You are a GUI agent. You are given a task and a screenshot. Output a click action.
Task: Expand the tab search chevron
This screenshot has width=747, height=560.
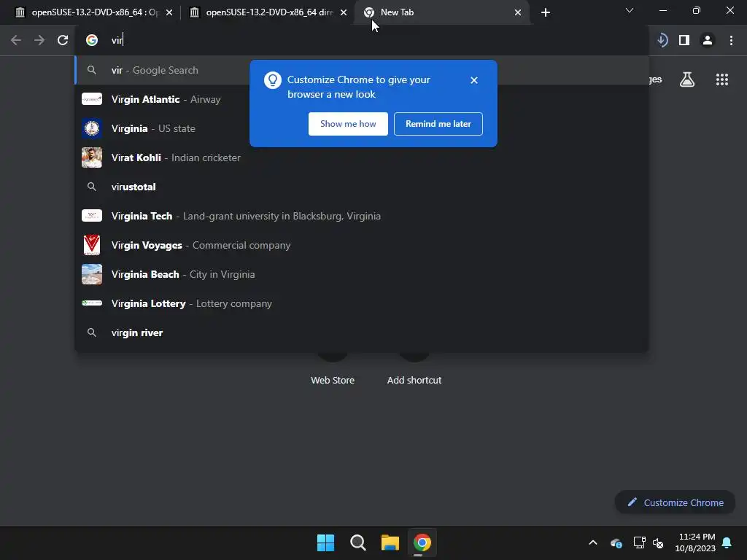click(630, 10)
